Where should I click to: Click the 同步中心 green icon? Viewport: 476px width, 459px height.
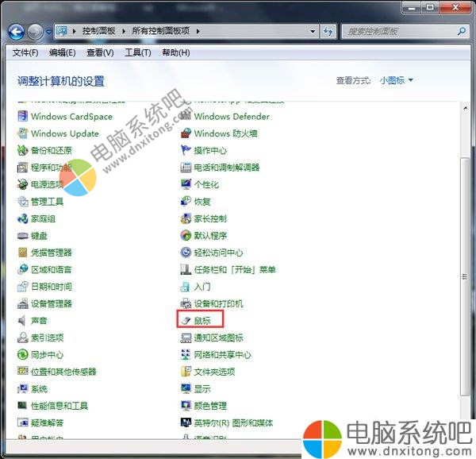click(x=22, y=354)
